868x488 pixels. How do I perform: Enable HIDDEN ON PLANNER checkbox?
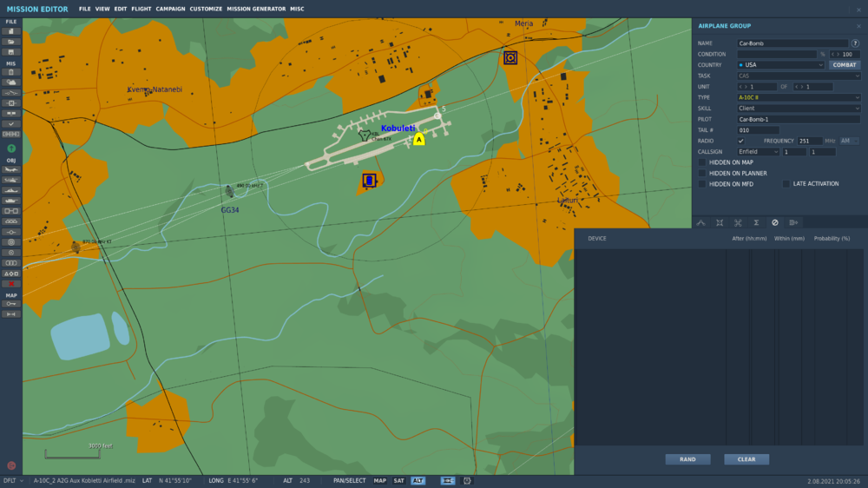(x=702, y=174)
